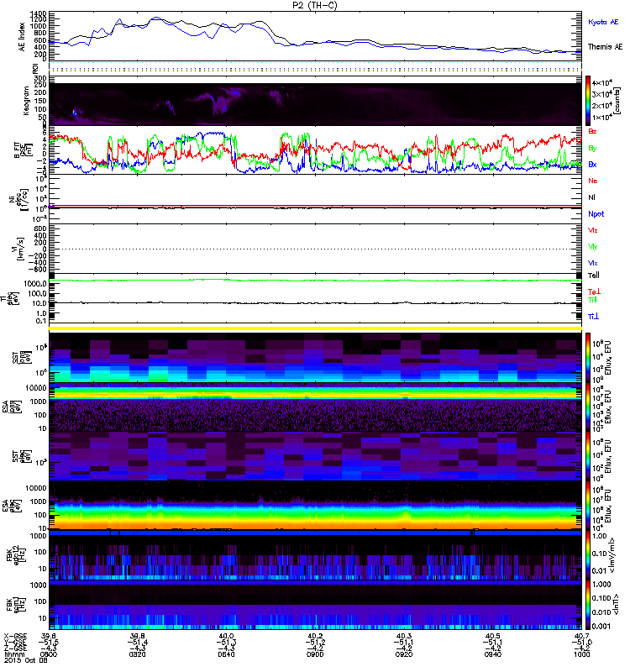Click the '1400' tick on the AE Index axis
Screen dimensions: 630x672
tap(38, 14)
